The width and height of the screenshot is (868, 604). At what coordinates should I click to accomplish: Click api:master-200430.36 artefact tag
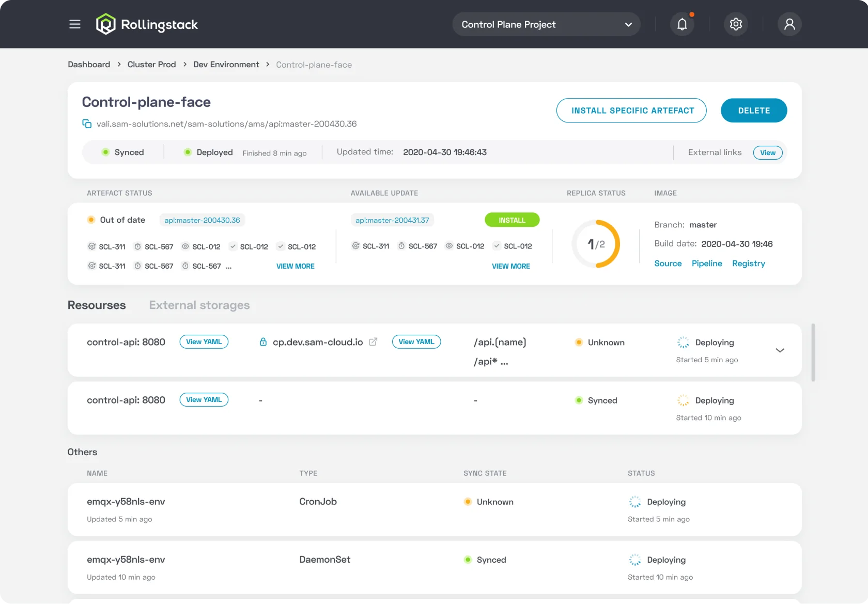tap(202, 220)
